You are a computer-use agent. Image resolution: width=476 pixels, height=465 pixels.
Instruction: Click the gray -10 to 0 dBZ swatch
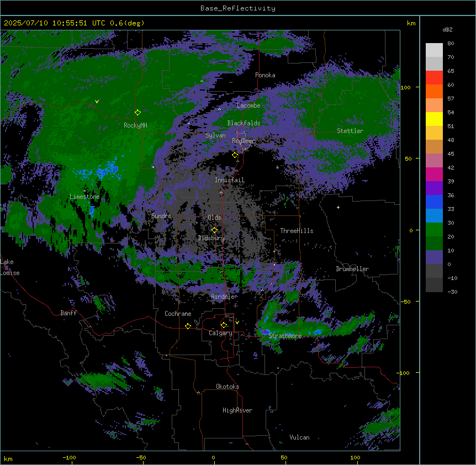click(x=434, y=271)
